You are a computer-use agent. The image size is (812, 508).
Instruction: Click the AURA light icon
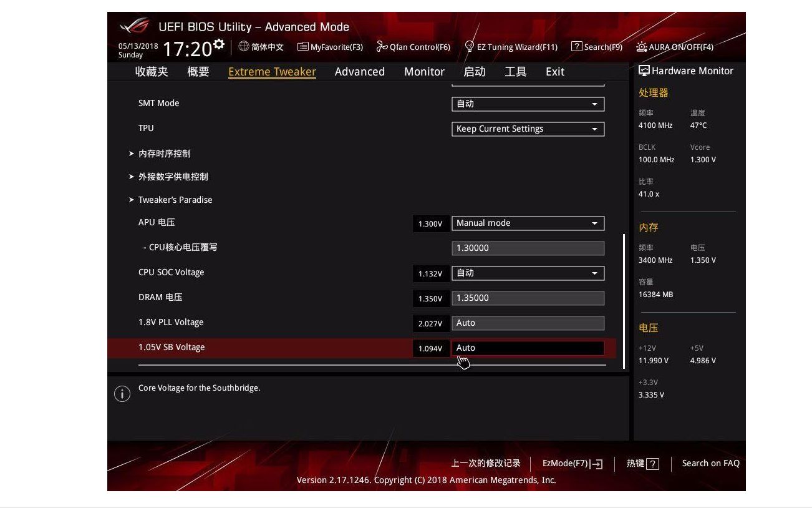click(x=642, y=47)
